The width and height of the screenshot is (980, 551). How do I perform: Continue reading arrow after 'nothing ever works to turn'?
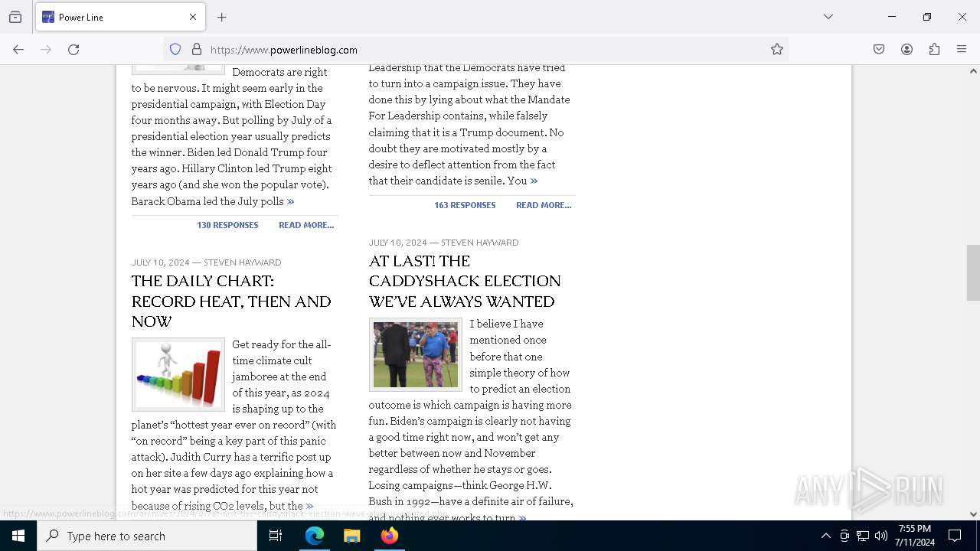[522, 518]
